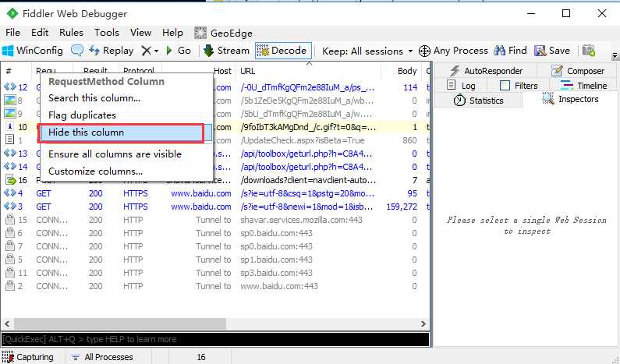Select Hide this column
This screenshot has width=620, height=364.
126,133
